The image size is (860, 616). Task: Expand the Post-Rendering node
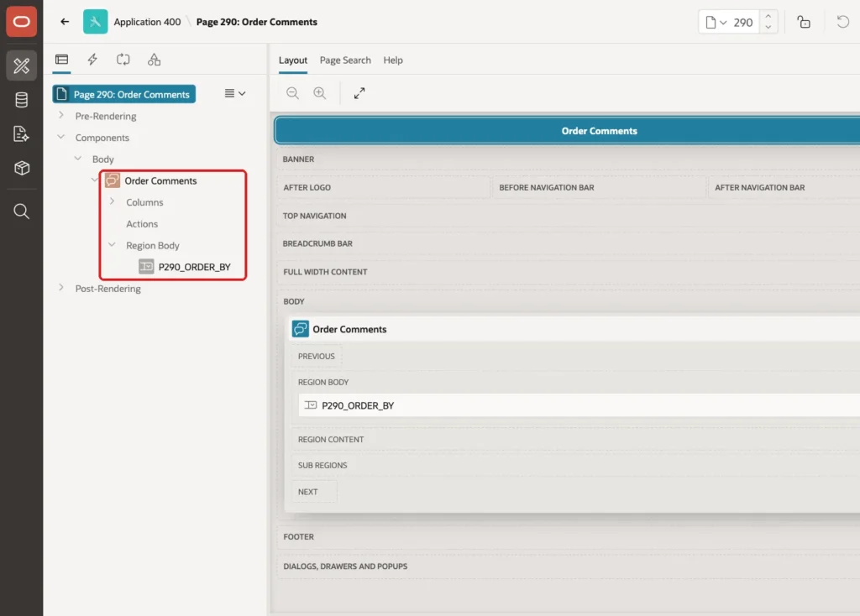[60, 288]
